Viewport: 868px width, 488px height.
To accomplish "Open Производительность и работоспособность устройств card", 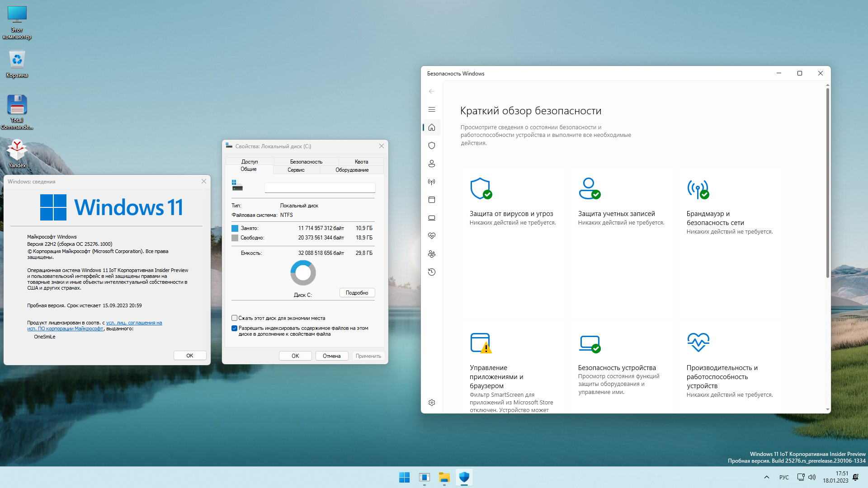I will pos(730,368).
